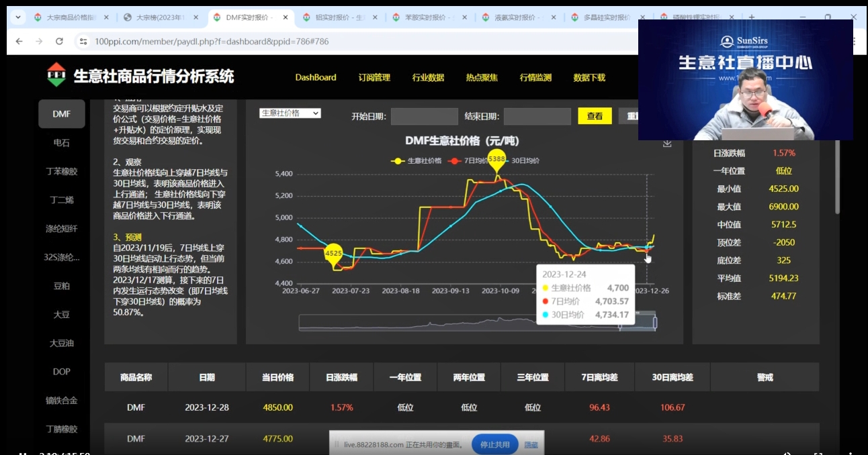868x455 pixels.
Task: Select 丁腈橡胶 in the commodity sidebar
Action: click(x=62, y=429)
